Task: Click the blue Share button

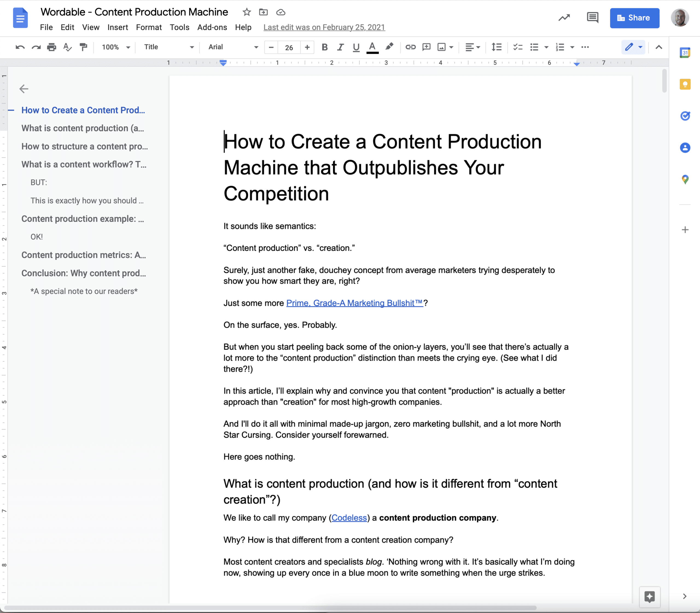Action: pos(634,18)
